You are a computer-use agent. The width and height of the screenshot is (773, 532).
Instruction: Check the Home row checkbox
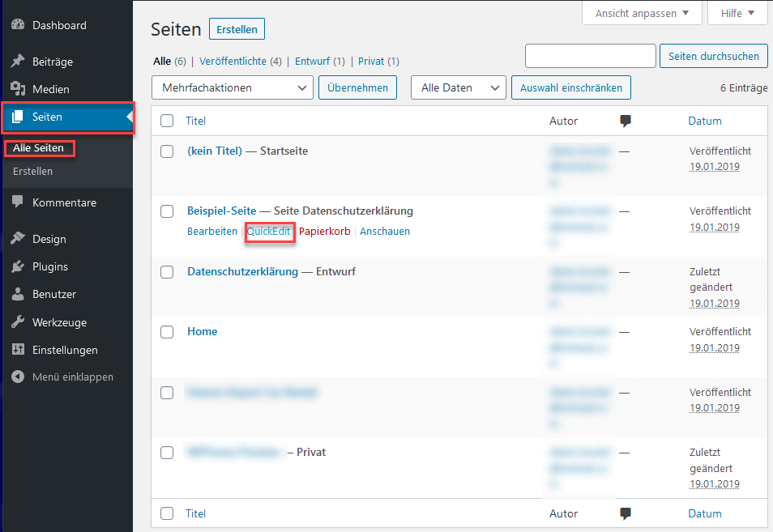coord(167,332)
